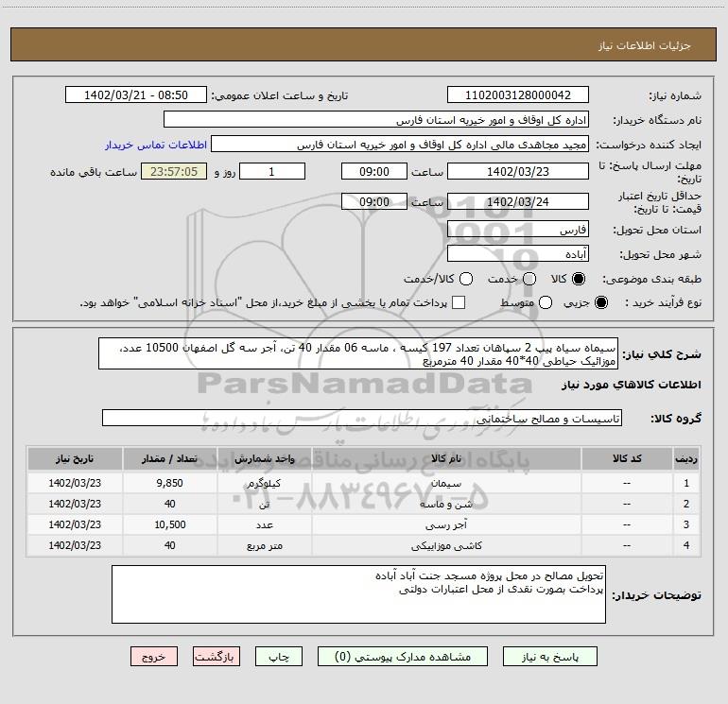Click the پاسخ به نیاز button
Screen dimensions: 728x704
[x=550, y=657]
